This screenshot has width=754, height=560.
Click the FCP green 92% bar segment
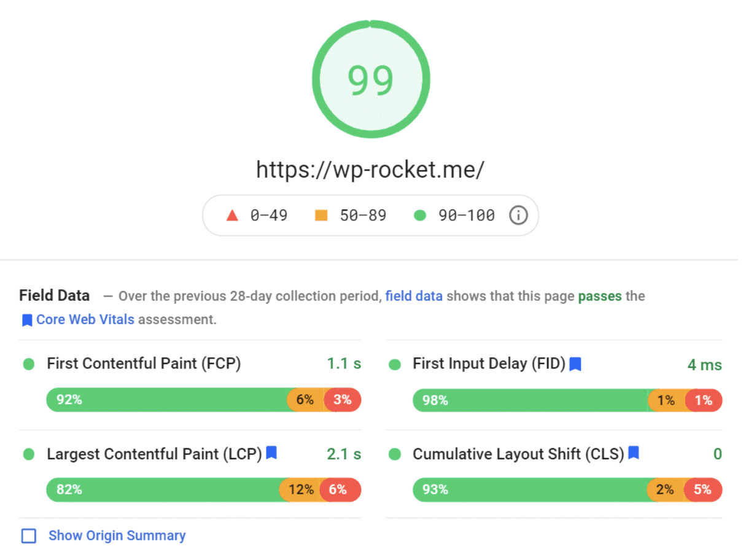point(166,400)
